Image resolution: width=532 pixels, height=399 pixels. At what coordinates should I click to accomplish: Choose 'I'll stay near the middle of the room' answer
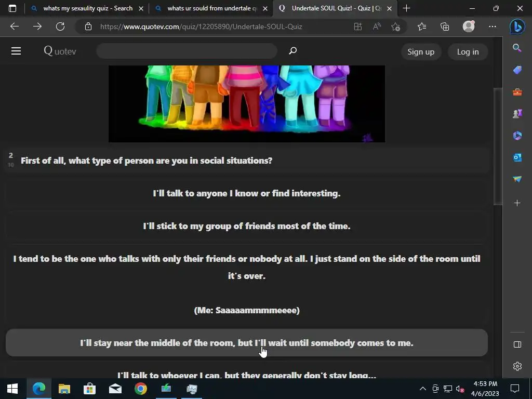pos(247,343)
